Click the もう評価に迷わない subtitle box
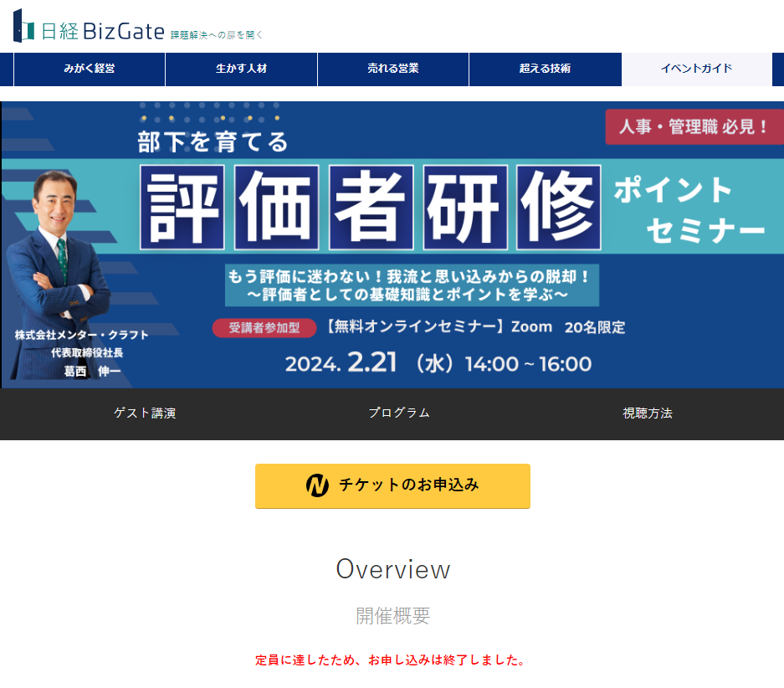 (x=412, y=285)
